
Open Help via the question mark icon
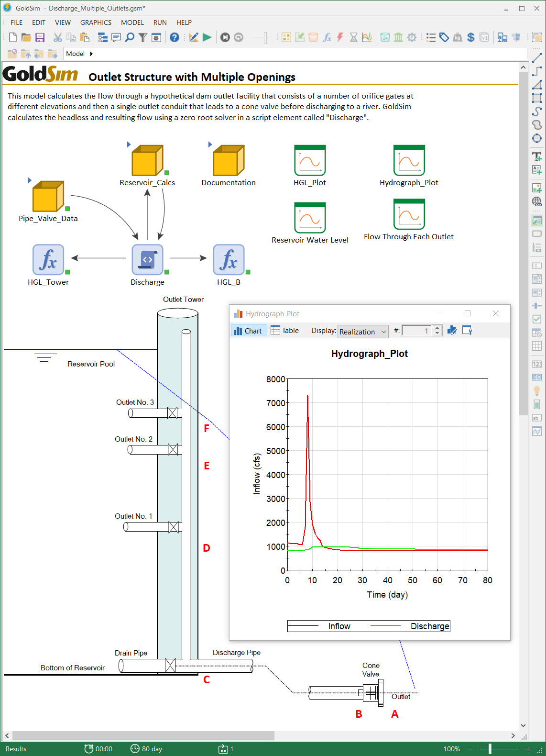coord(175,37)
